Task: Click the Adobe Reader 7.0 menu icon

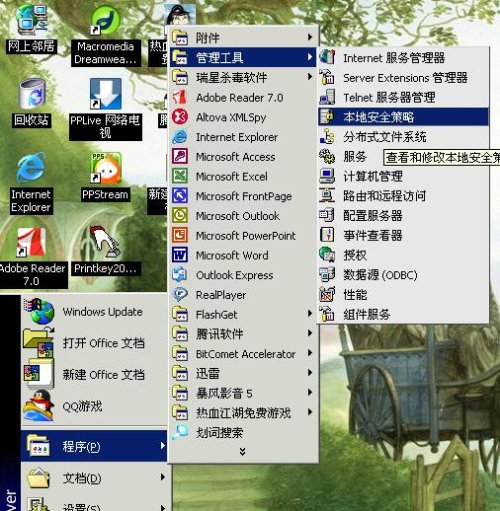Action: point(180,97)
